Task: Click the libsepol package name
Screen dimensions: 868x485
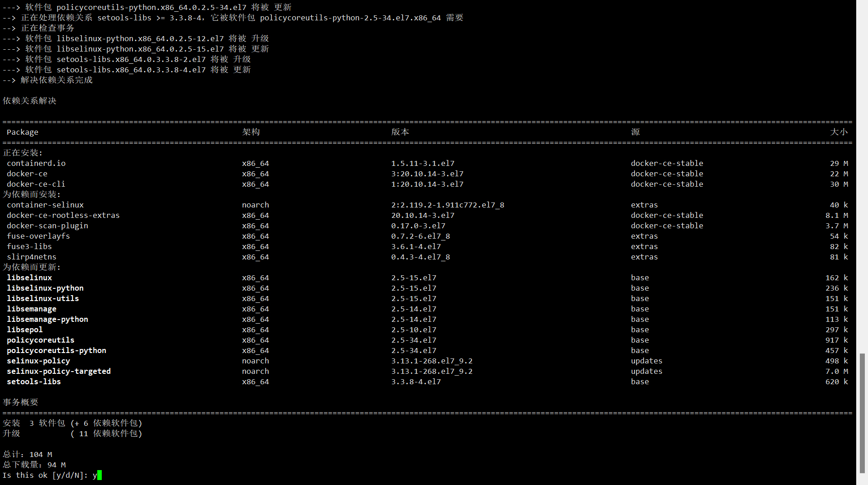Action: (25, 330)
